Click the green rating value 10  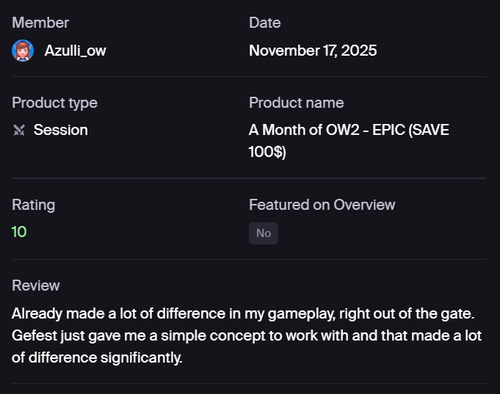click(19, 232)
